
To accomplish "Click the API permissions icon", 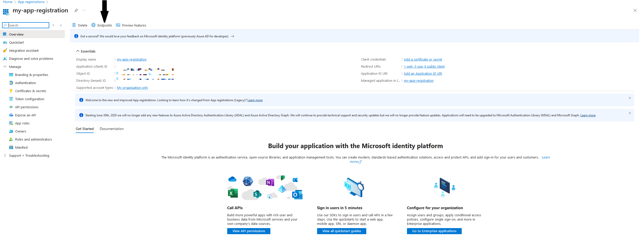I will (x=11, y=107).
